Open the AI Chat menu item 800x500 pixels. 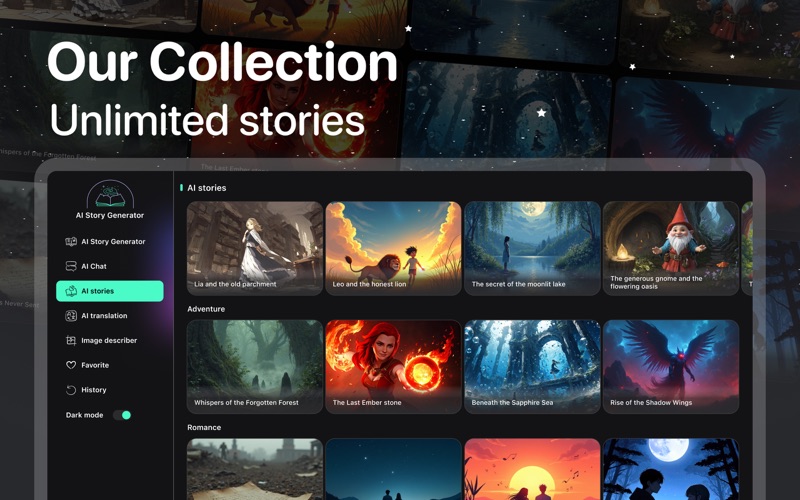(110, 266)
